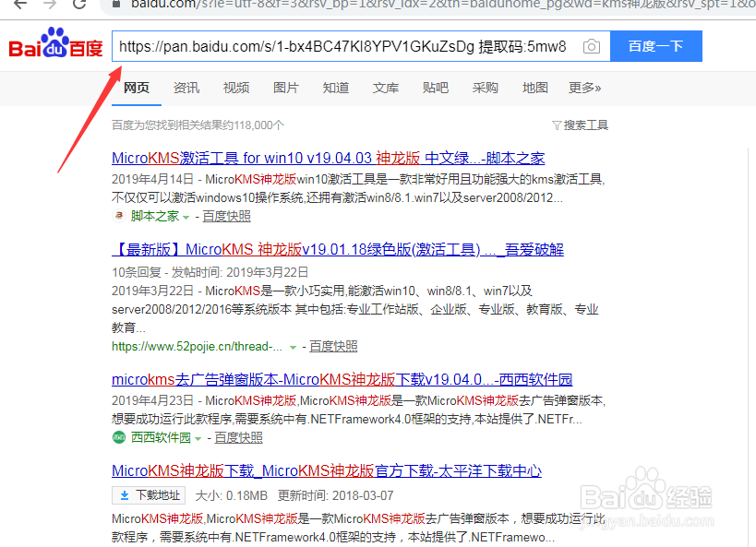Click the 搜索工具 filter icon
The image size is (756, 547).
tap(557, 125)
